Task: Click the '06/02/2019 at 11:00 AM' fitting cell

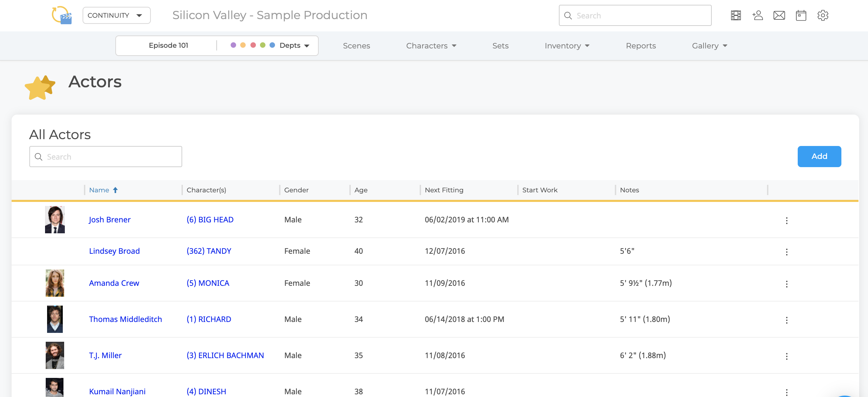Action: coord(467,220)
